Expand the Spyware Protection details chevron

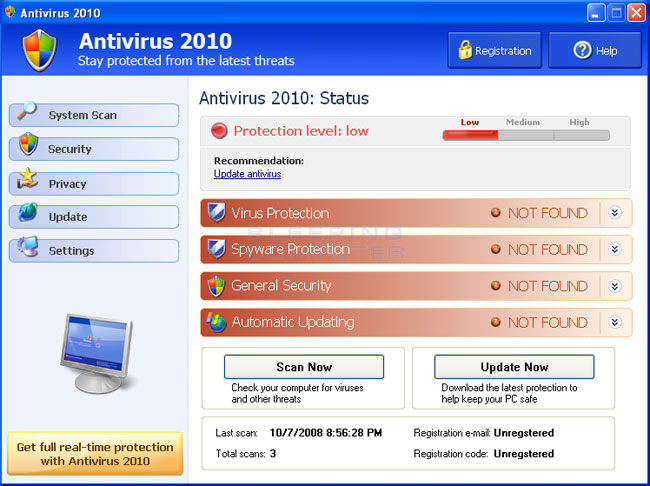(615, 249)
